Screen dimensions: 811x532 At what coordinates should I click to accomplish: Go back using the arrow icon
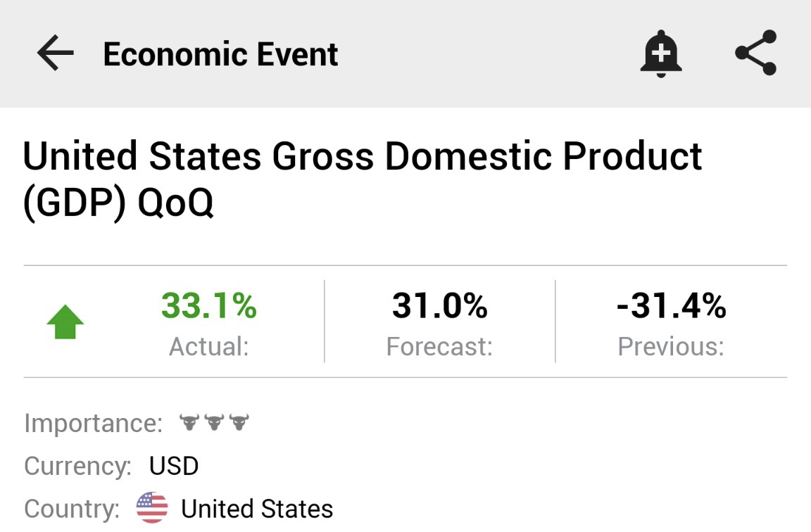pyautogui.click(x=56, y=53)
